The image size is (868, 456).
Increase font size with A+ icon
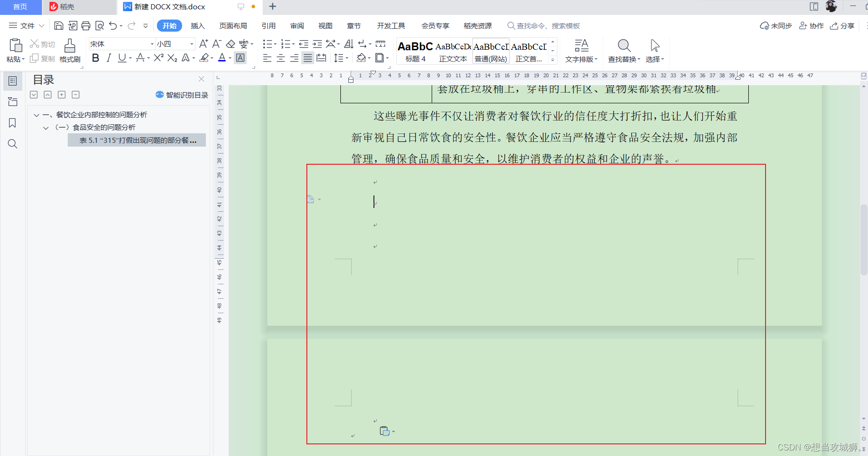203,44
